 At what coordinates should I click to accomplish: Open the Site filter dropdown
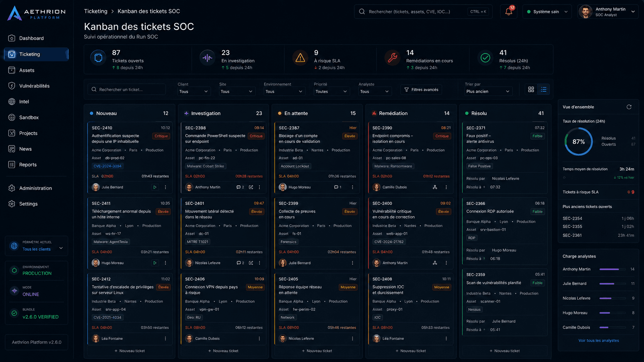[x=236, y=92]
